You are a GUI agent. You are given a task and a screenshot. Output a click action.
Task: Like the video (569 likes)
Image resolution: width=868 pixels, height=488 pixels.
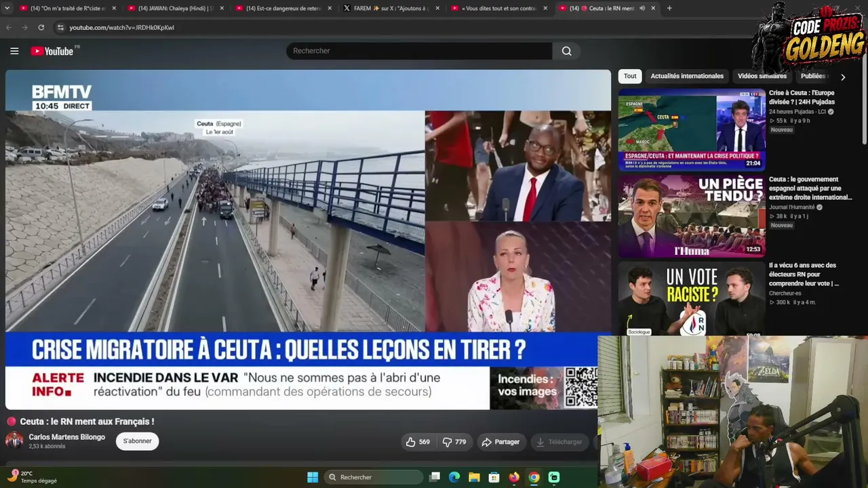(418, 442)
